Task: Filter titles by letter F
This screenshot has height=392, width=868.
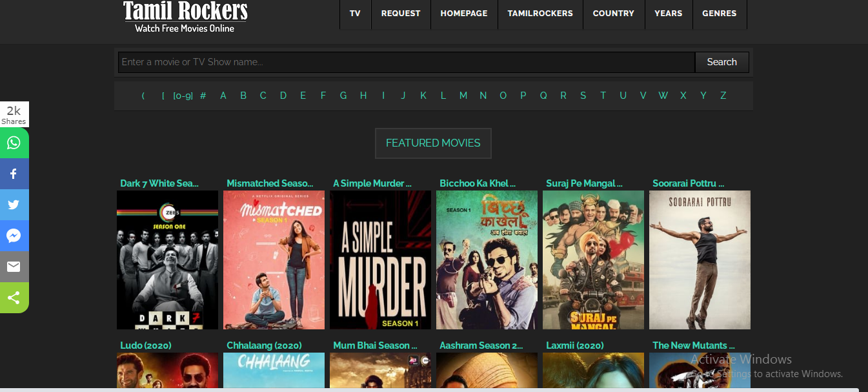Action: click(x=323, y=96)
